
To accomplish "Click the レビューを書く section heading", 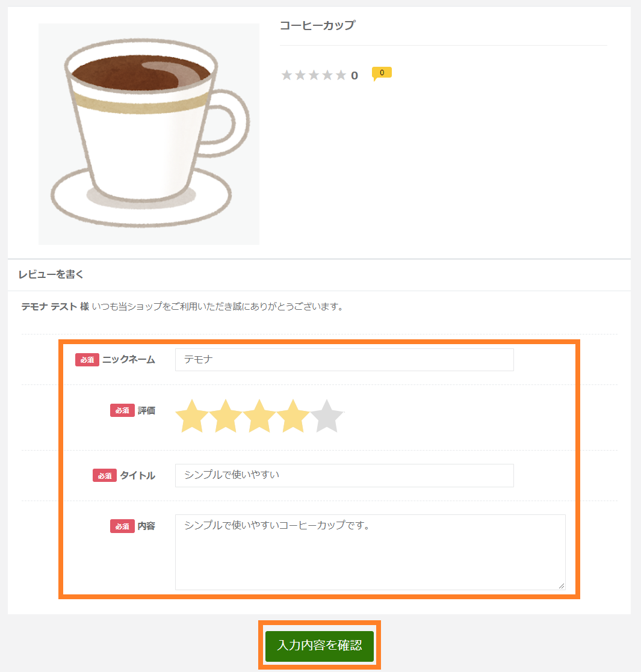I will coord(51,274).
